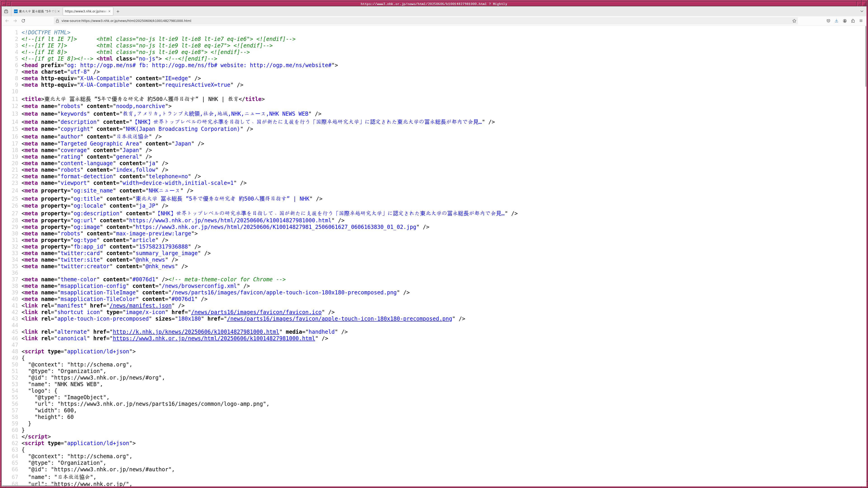Open a new tab with plus button
The image size is (868, 488).
pos(118,12)
